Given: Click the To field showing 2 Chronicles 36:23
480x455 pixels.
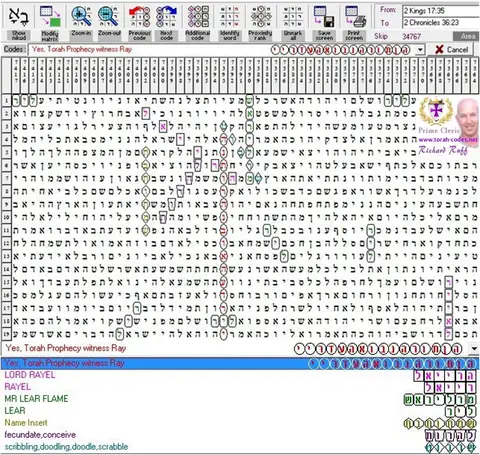Looking at the screenshot, I should point(441,23).
